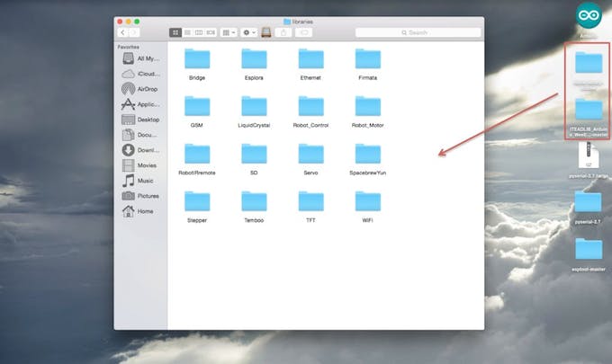Click the Share button in toolbar
The height and width of the screenshot is (364, 612).
point(283,32)
